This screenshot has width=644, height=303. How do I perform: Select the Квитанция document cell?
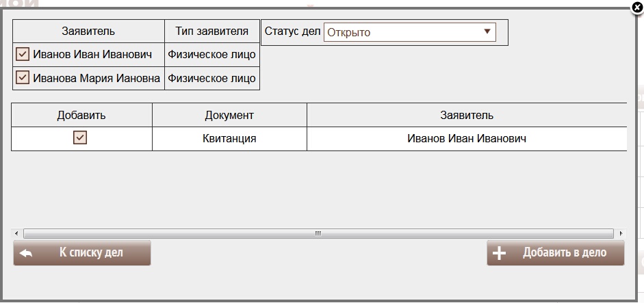pyautogui.click(x=229, y=139)
